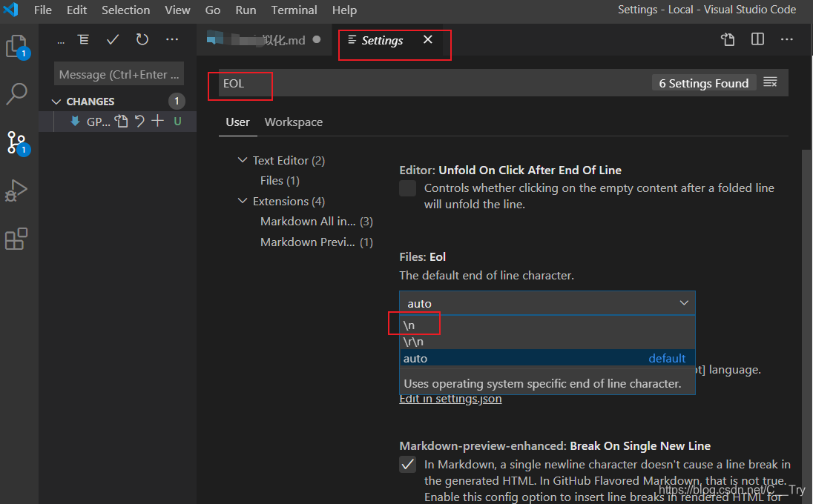Viewport: 813px width, 504px height.
Task: Select \r\n option in Eol dropdown
Action: (547, 342)
